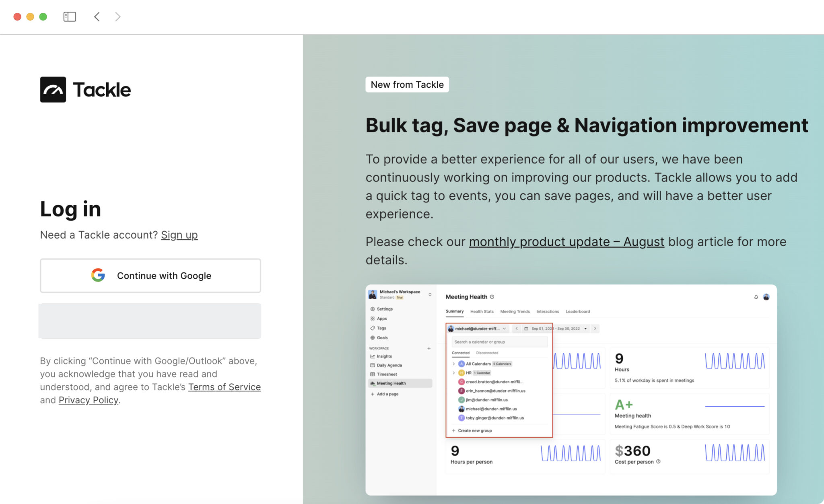Click the forward navigation arrow
Screen dimensions: 824x504
[x=117, y=16]
